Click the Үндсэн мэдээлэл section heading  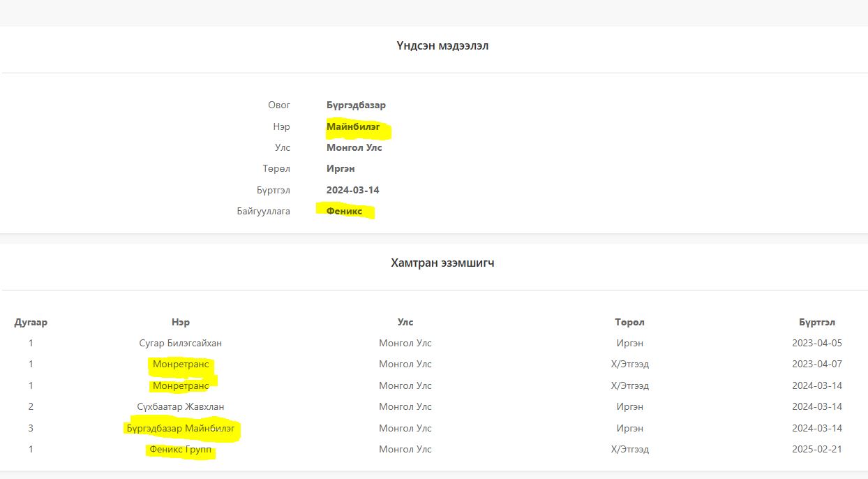(x=442, y=46)
